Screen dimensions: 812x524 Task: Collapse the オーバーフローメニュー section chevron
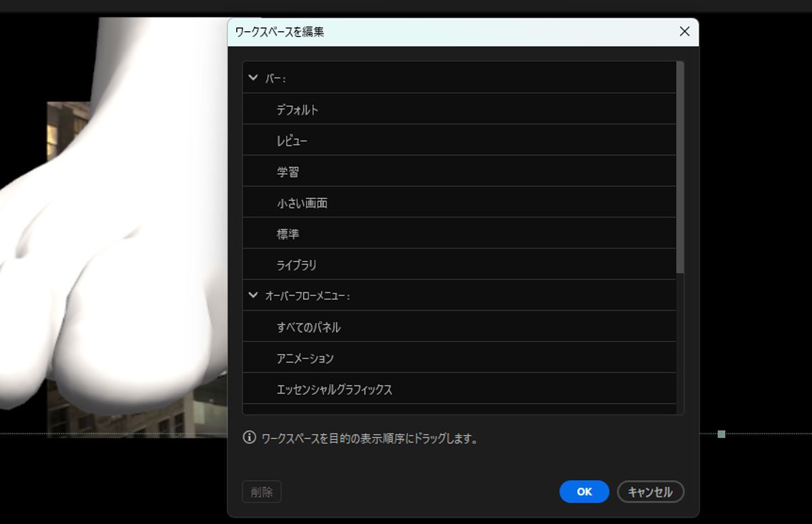[253, 295]
